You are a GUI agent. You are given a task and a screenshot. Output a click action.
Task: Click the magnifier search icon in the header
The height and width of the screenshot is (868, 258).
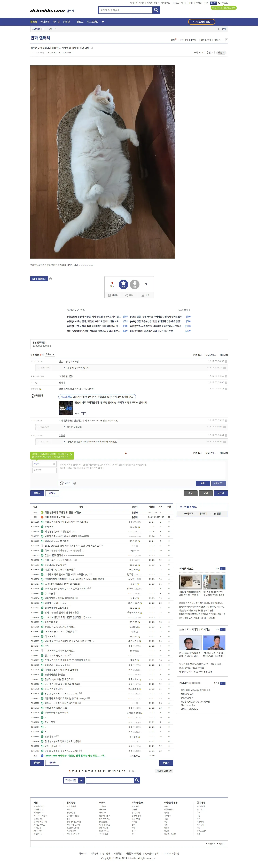tap(156, 10)
